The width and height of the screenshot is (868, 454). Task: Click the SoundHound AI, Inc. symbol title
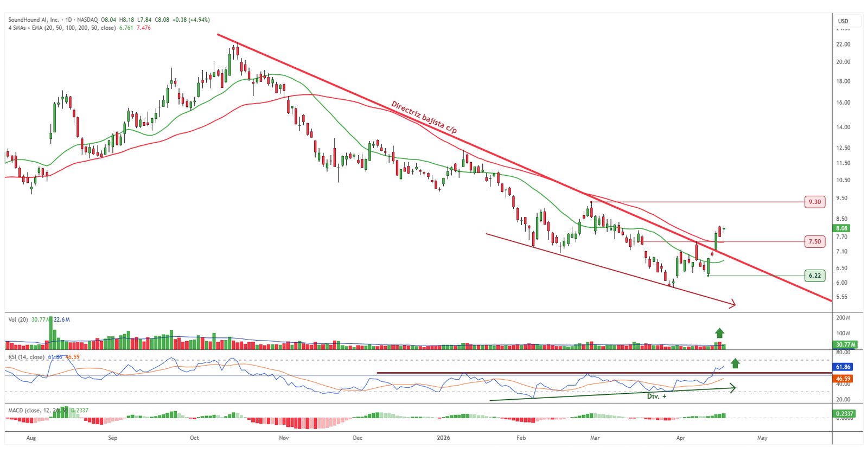[x=34, y=20]
